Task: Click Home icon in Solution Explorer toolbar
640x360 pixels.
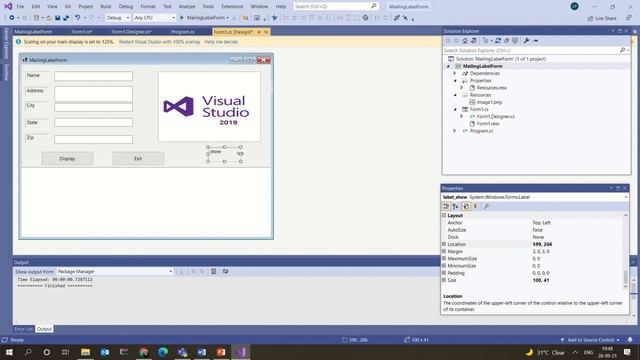Action: click(465, 41)
